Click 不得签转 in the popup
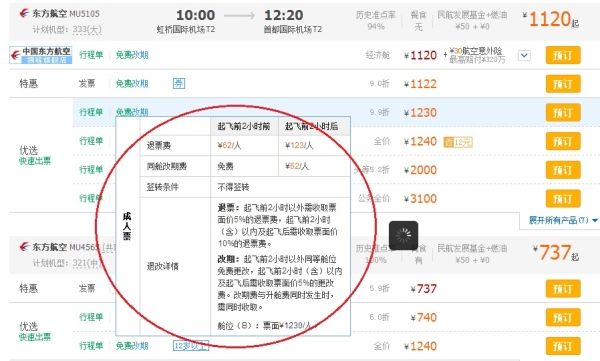 pos(233,187)
